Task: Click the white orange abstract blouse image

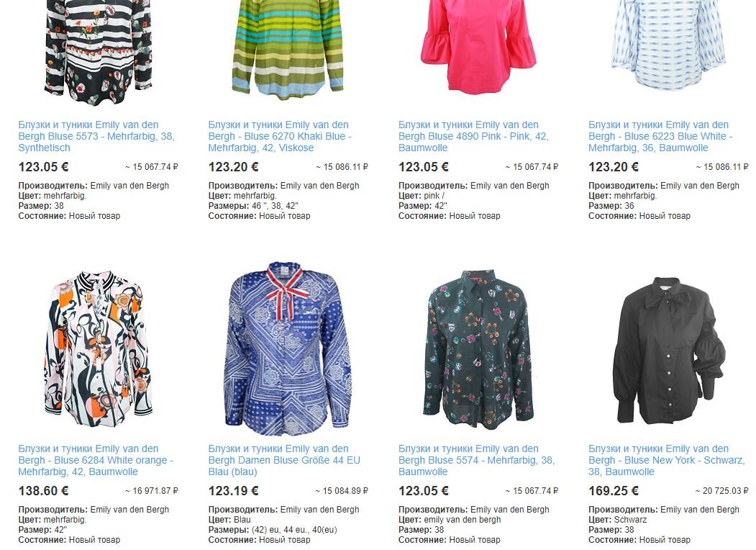Action: coord(99,349)
